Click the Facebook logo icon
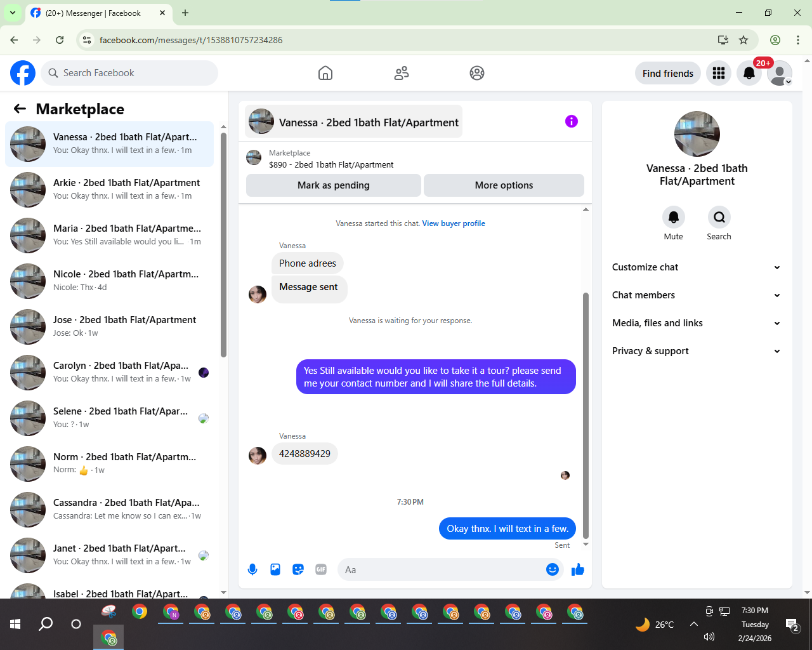The width and height of the screenshot is (812, 650). 23,73
